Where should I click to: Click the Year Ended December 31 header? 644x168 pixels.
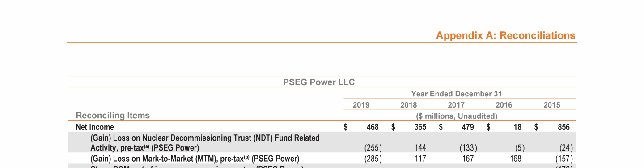pyautogui.click(x=456, y=94)
